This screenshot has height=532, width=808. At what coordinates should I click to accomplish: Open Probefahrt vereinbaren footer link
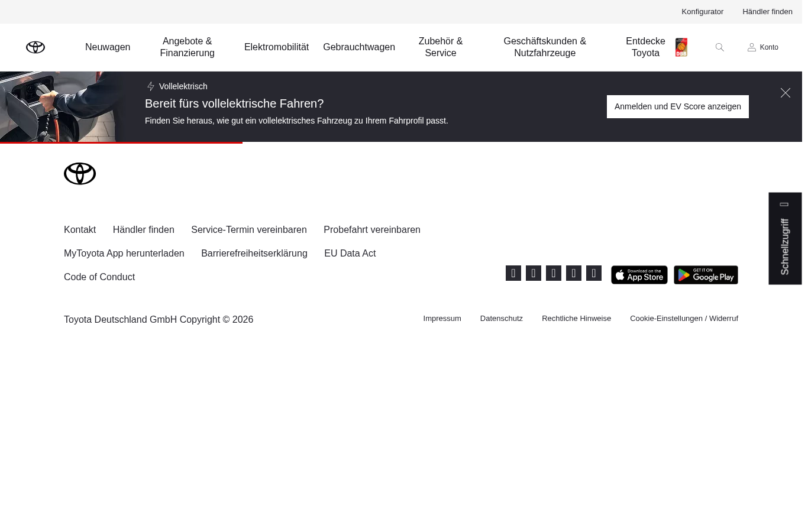pyautogui.click(x=372, y=230)
